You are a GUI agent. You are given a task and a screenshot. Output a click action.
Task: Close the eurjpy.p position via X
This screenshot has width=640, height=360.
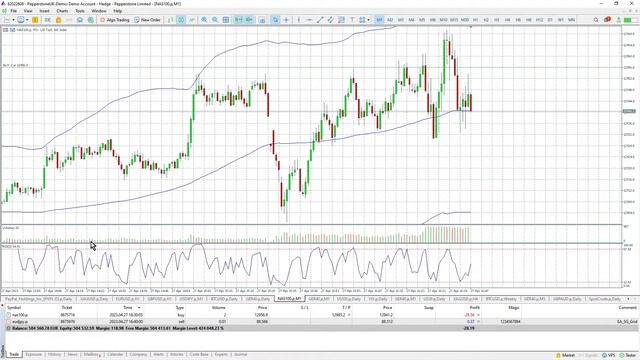pyautogui.click(x=478, y=322)
